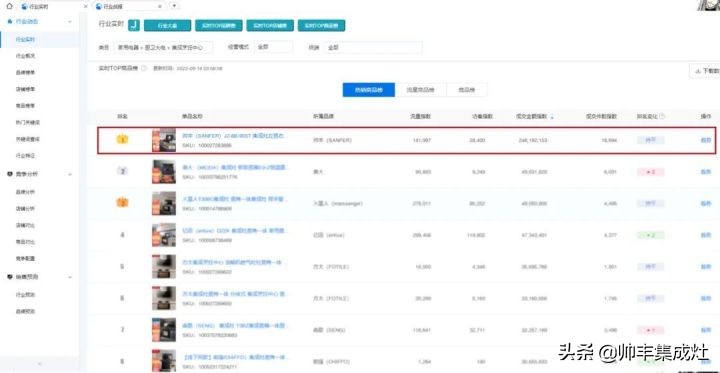Viewport: 720px width, 373px height.
Task: Click the 销售预测 shield icon in sidebar
Action: [x=10, y=277]
